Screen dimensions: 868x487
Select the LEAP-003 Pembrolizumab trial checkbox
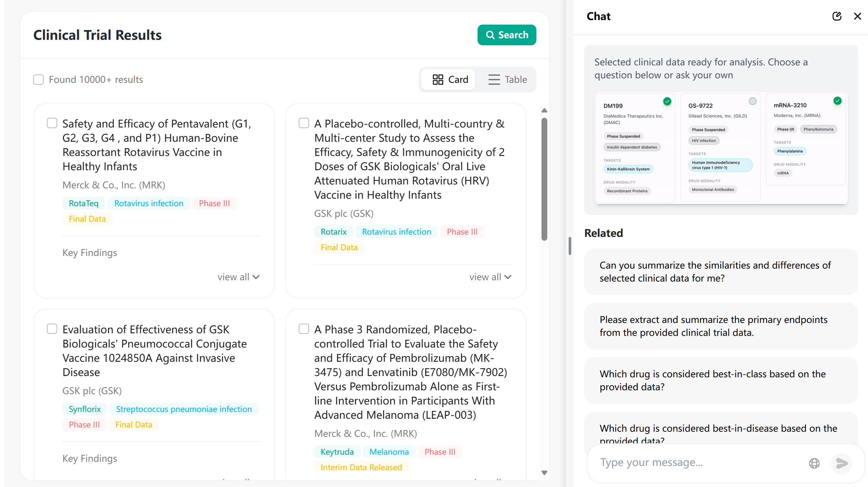tap(304, 329)
